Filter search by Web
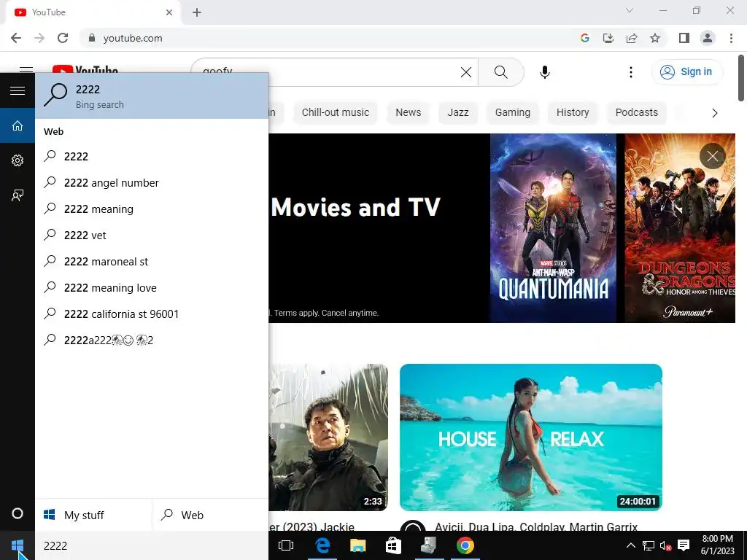The image size is (747, 560). (211, 516)
